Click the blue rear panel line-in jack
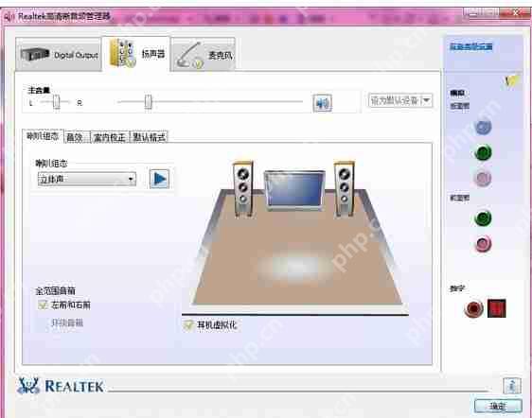 (x=483, y=128)
